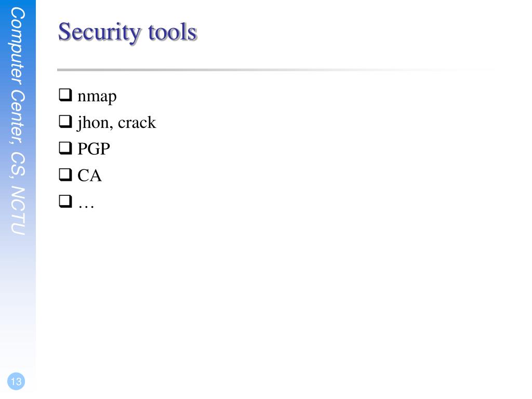This screenshot has height=399, width=532.
Task: Click the word Security in title
Action: pos(99,33)
